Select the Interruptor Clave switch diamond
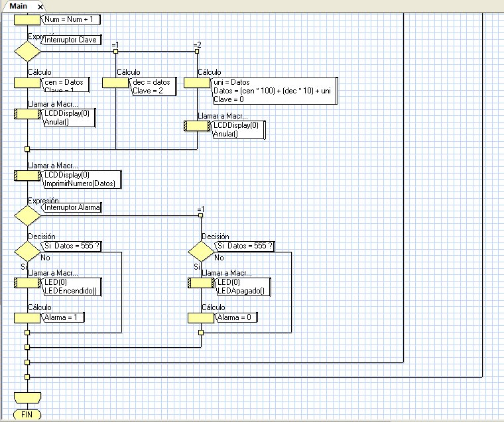The height and width of the screenshot is (422, 504). tap(27, 52)
